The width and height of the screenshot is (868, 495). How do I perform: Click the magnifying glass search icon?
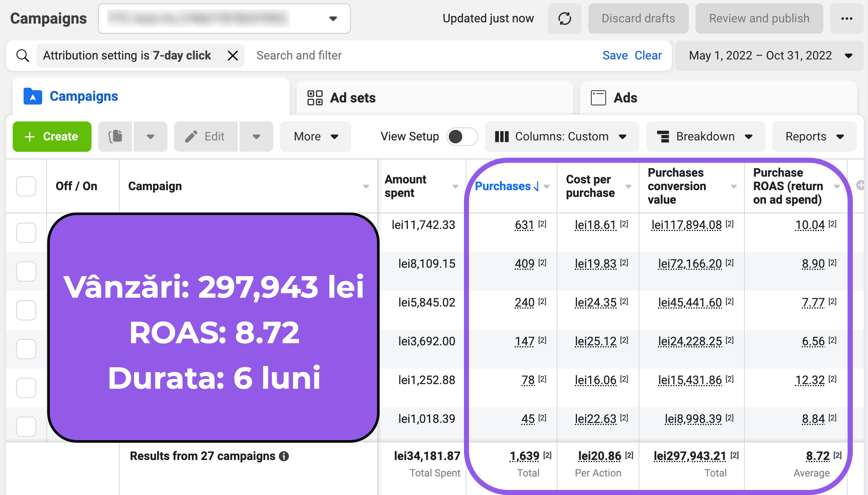pos(23,56)
